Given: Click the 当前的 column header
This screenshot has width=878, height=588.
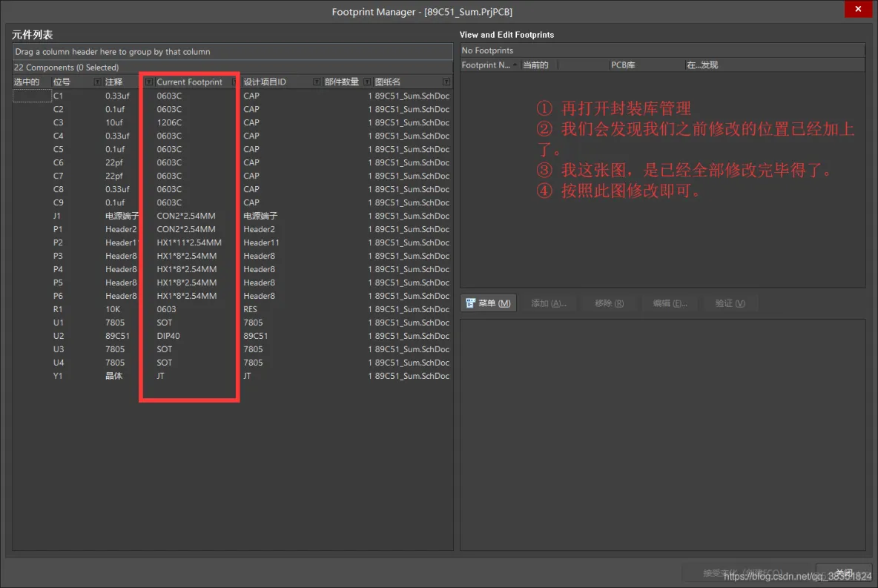Looking at the screenshot, I should click(535, 65).
